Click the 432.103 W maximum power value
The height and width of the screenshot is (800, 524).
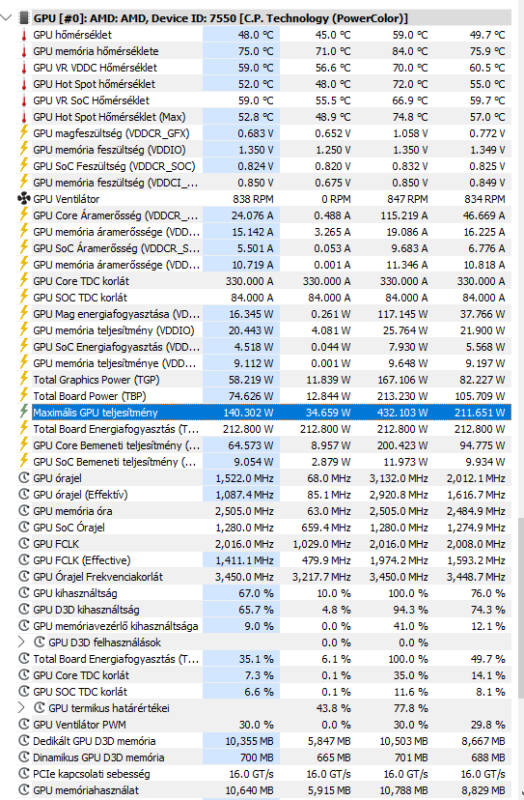point(403,412)
